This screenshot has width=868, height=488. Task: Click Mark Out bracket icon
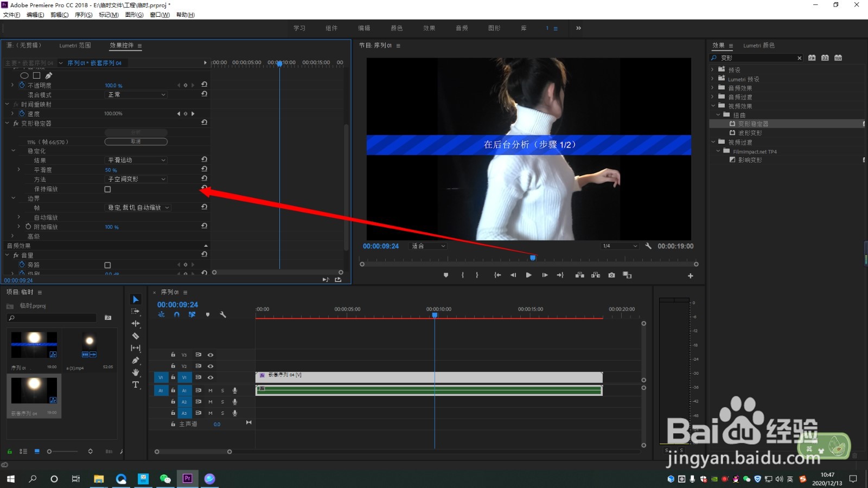(477, 275)
